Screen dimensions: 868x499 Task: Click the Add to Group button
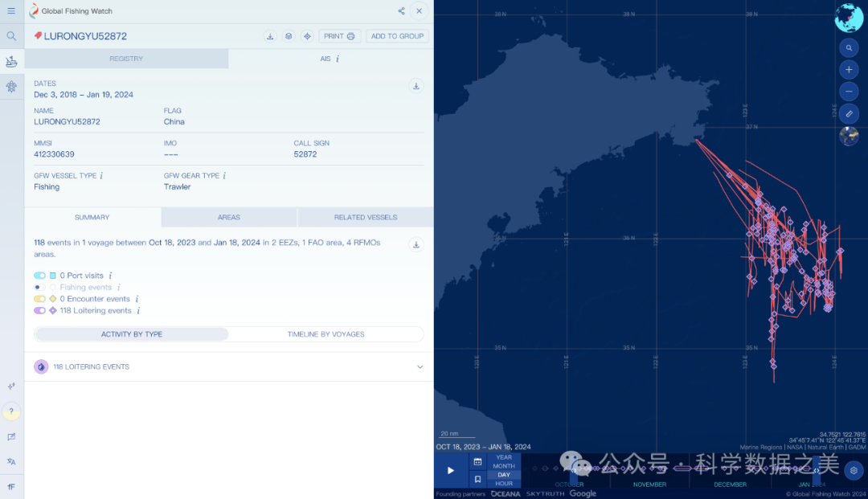[397, 36]
